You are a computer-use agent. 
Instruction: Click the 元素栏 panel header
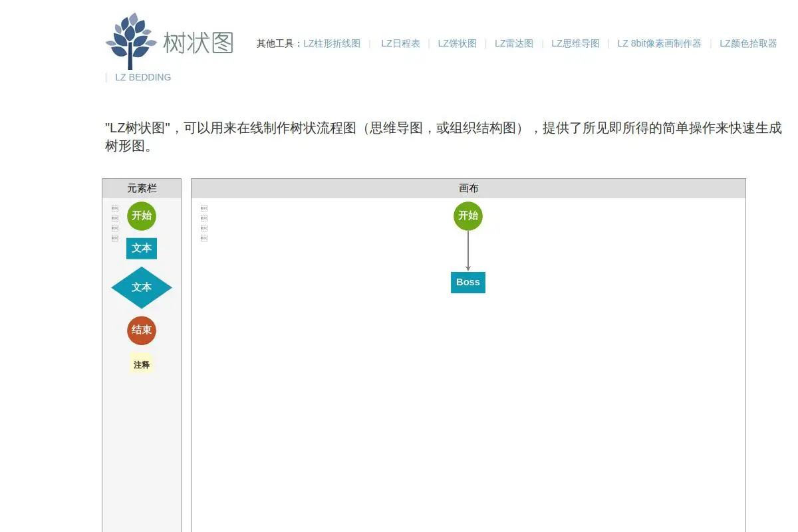point(142,188)
